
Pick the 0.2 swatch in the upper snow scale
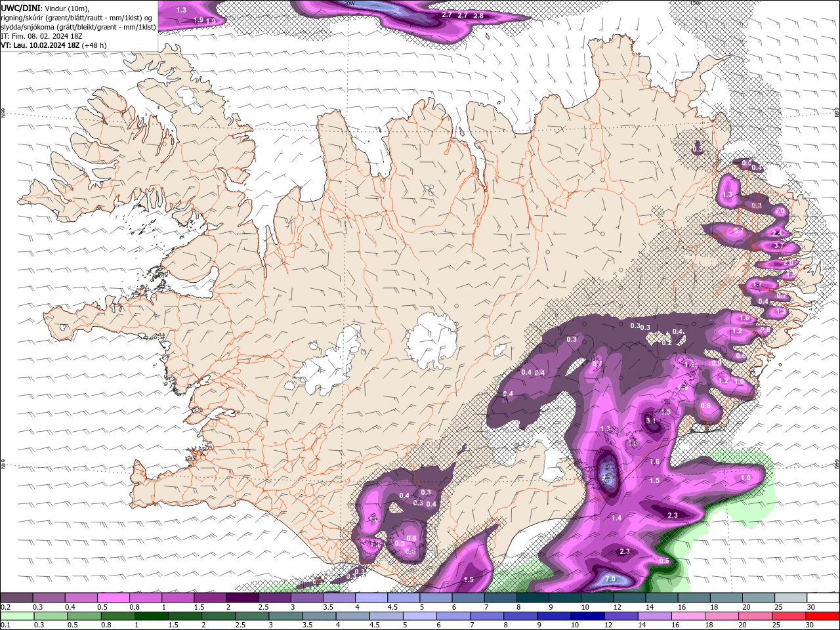point(16,598)
